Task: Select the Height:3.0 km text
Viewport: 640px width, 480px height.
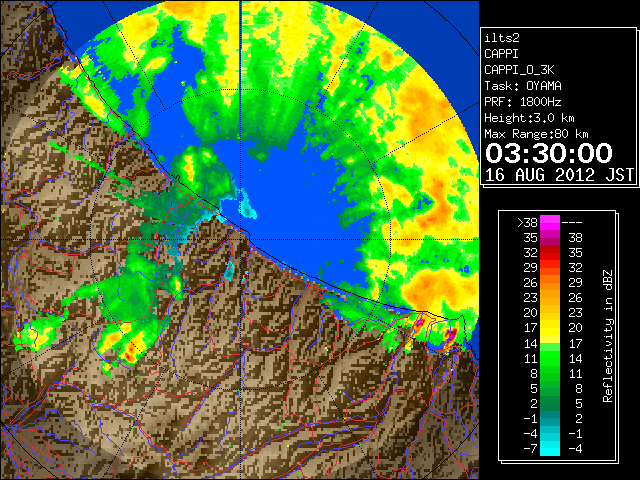Action: pyautogui.click(x=529, y=118)
